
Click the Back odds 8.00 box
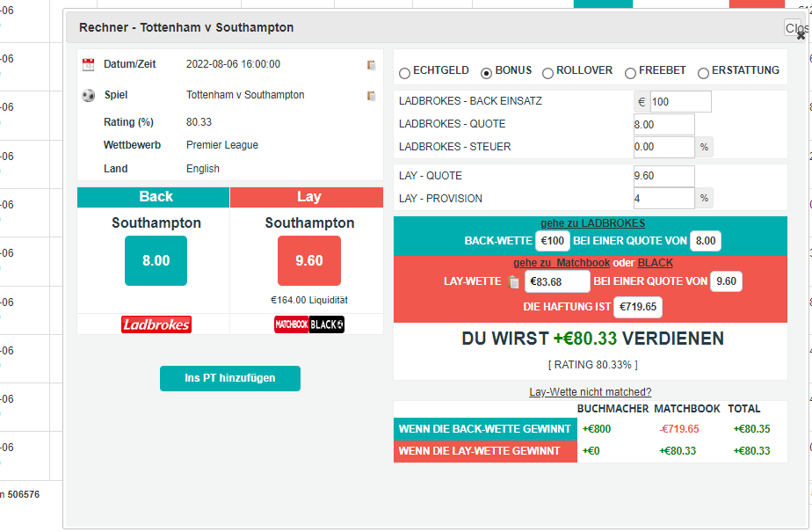pyautogui.click(x=156, y=260)
